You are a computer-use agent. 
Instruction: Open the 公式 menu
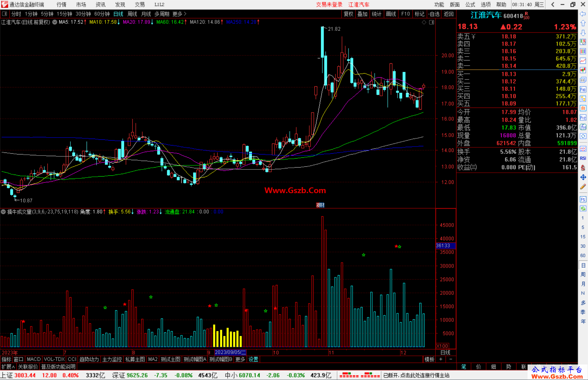tap(470, 4)
